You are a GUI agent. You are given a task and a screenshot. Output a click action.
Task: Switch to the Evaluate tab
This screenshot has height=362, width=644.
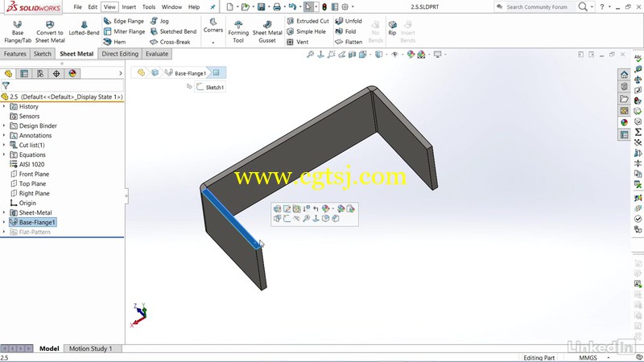point(157,54)
